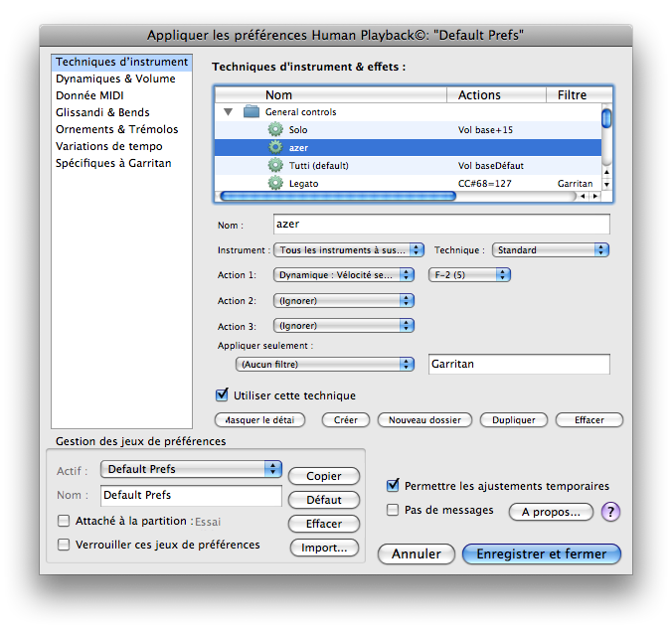The height and width of the screenshot is (629, 672).
Task: Collapse the General controls disclosure triangle
Action: click(229, 112)
